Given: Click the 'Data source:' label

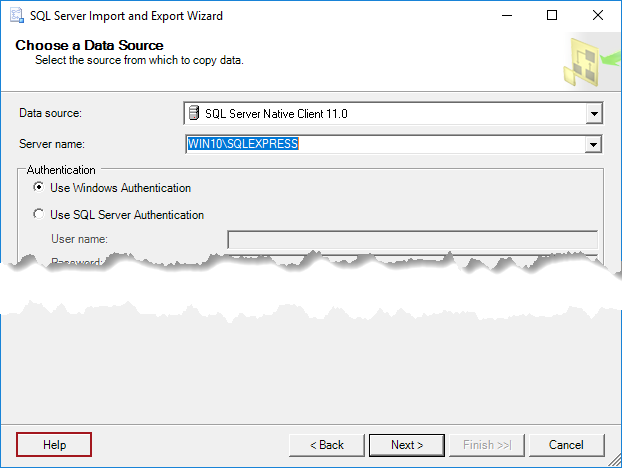Looking at the screenshot, I should click(50, 113).
